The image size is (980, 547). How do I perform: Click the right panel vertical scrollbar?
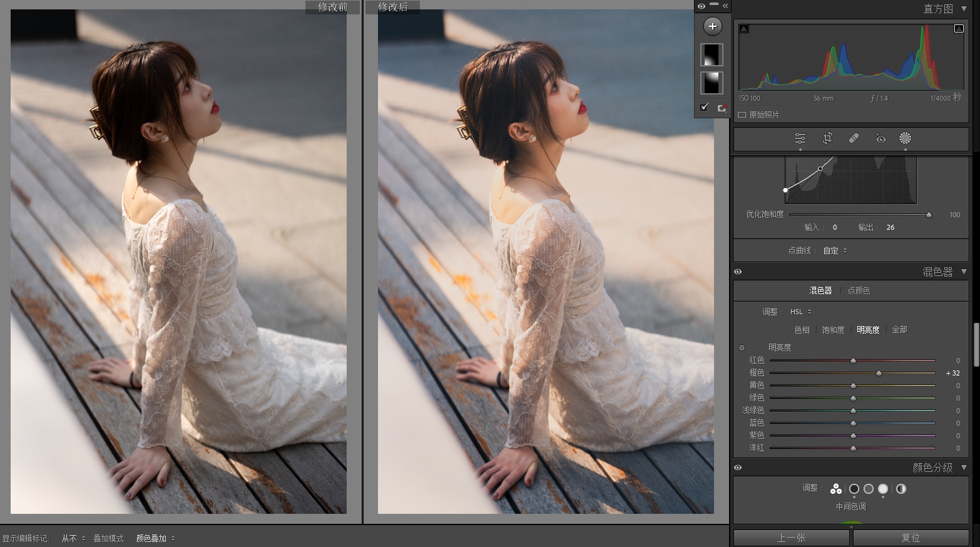point(976,344)
